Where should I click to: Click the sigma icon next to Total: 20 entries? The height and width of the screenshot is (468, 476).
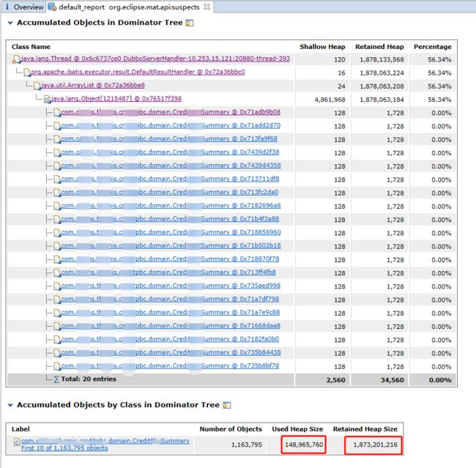(56, 379)
